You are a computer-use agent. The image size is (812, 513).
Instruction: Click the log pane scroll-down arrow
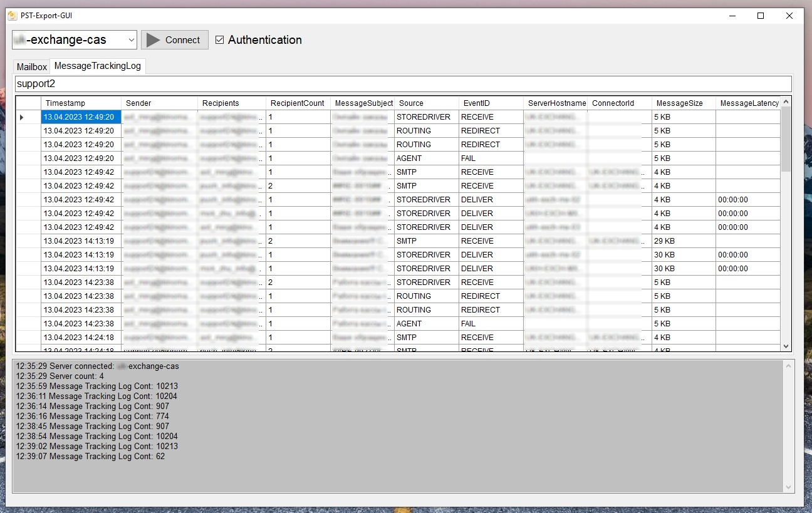(788, 487)
